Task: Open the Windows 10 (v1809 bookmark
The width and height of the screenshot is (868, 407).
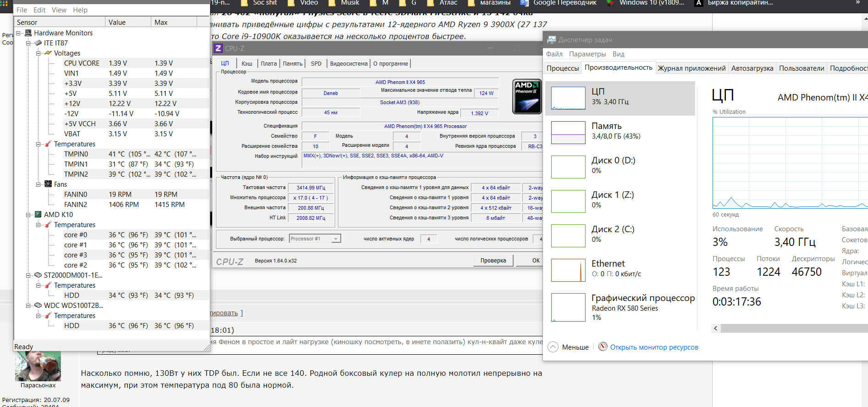Action: click(x=645, y=3)
